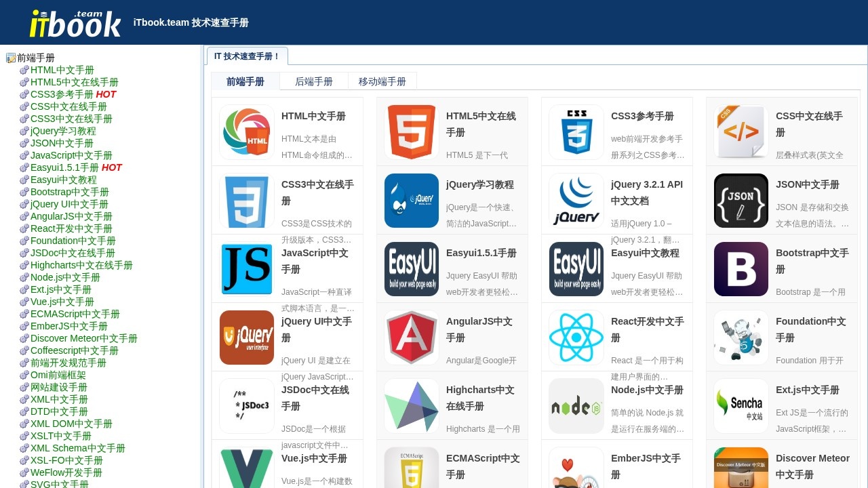The height and width of the screenshot is (488, 868).
Task: Switch to the 后端手册 tab
Action: (x=313, y=81)
